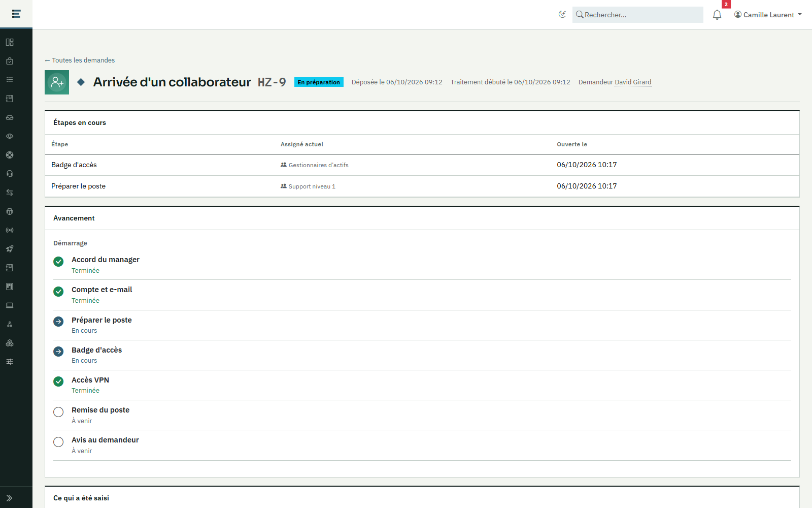Image resolution: width=812 pixels, height=508 pixels.
Task: Open the kanban board sidebar icon
Action: click(10, 287)
